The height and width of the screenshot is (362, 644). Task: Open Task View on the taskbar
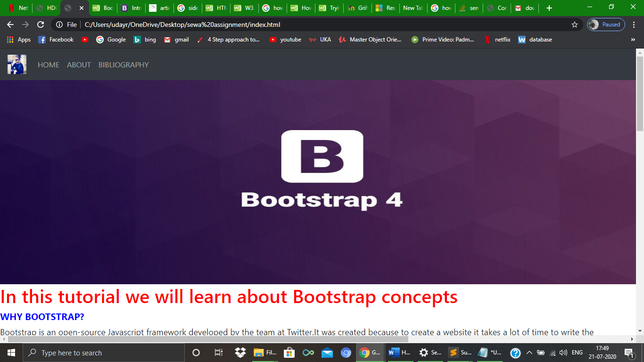pos(218,353)
